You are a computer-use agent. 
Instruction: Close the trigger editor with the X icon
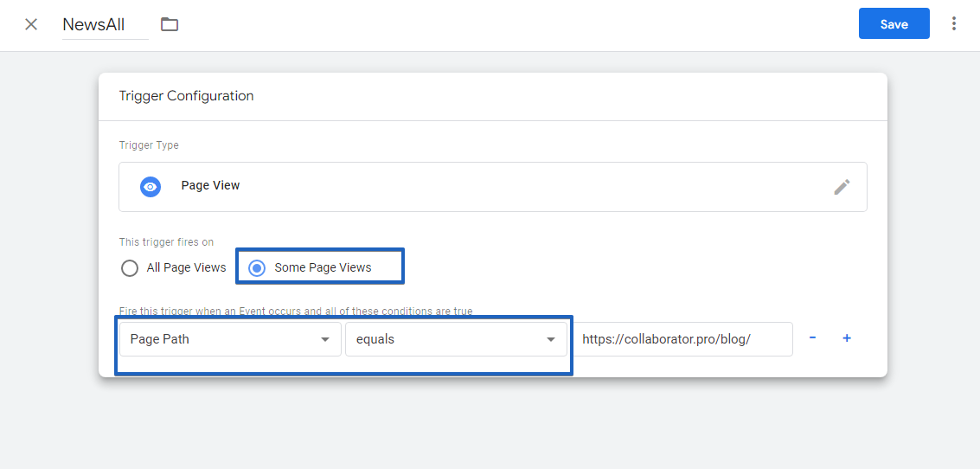click(x=31, y=24)
